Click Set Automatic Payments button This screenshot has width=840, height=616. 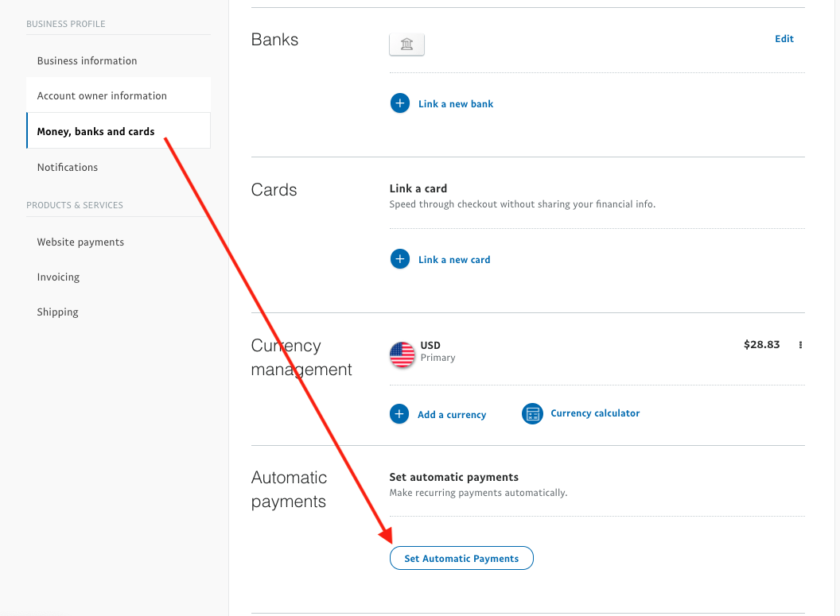pos(461,558)
